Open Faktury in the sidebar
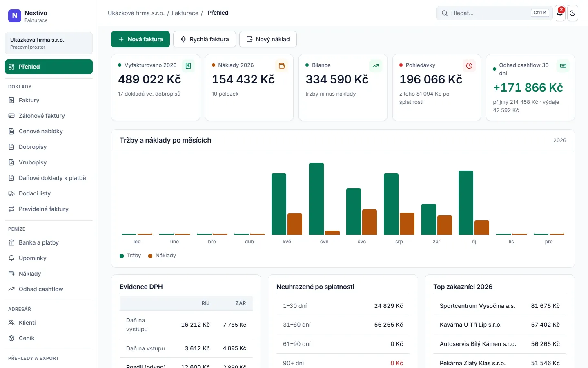 pos(49,100)
